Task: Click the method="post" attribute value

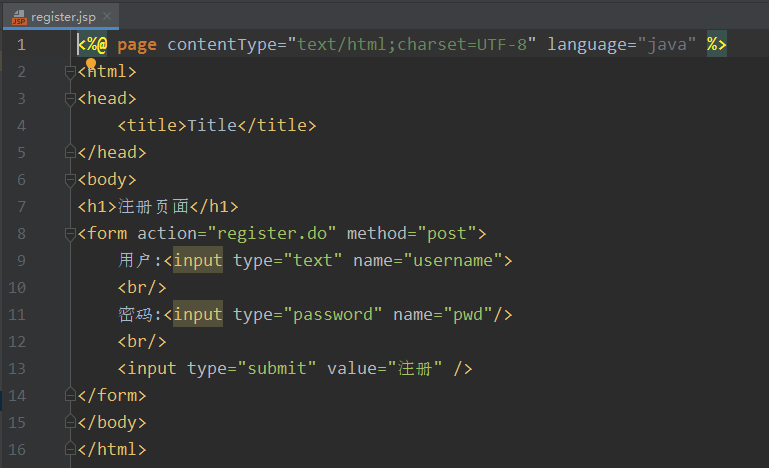Action: tap(446, 234)
